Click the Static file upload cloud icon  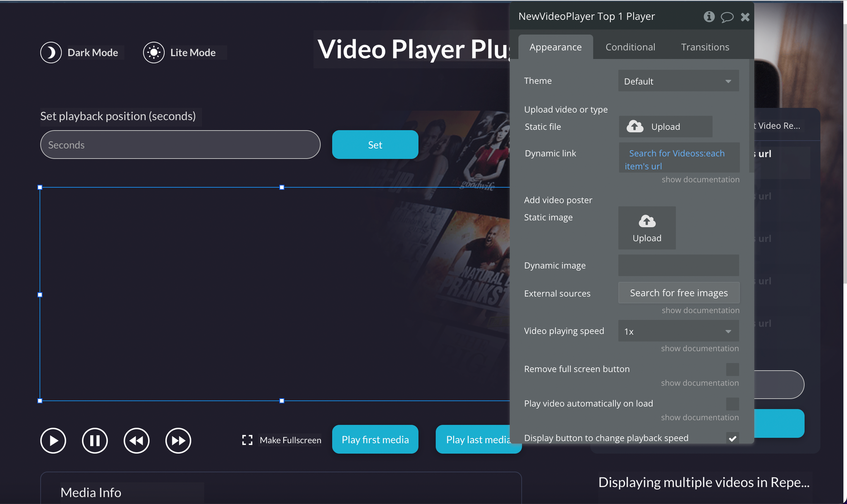pyautogui.click(x=635, y=127)
